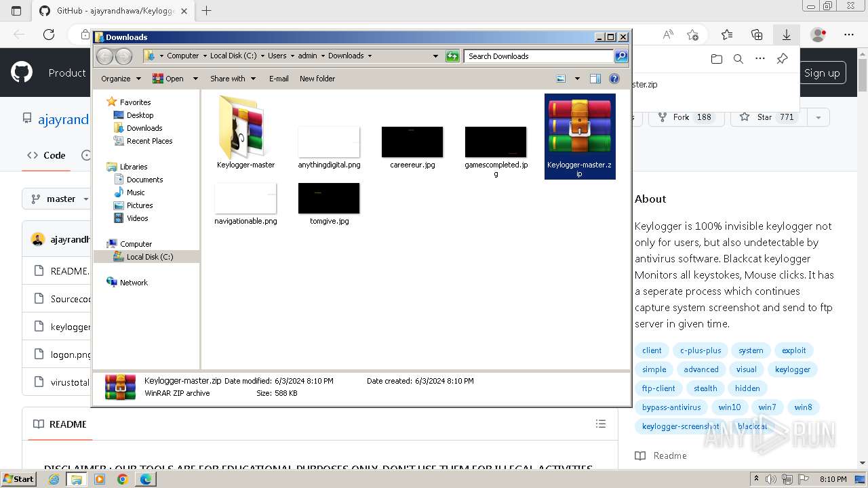
Task: Select Local Disk (C:) in navigation pane
Action: [149, 257]
